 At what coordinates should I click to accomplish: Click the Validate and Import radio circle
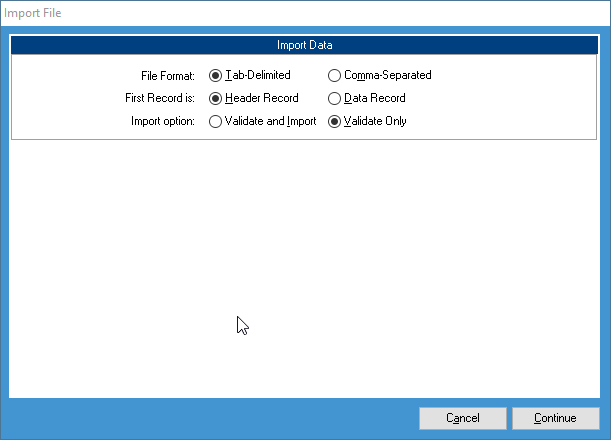pyautogui.click(x=216, y=121)
